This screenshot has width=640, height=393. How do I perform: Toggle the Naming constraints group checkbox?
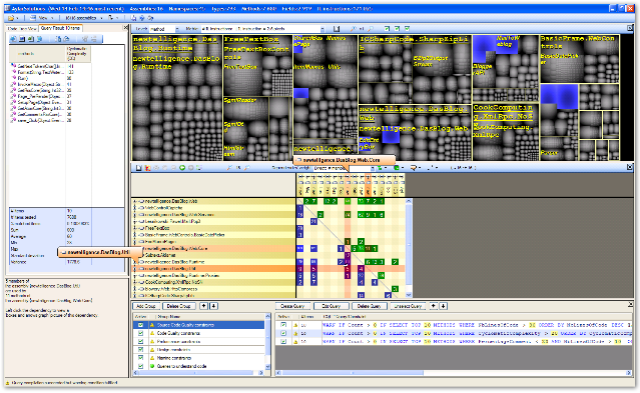coord(140,358)
